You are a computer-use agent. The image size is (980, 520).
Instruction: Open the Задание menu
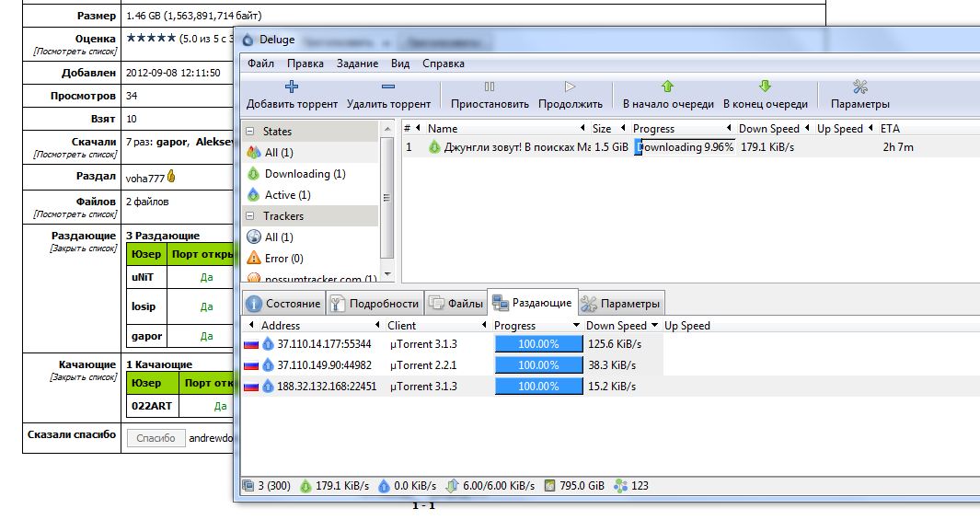357,64
